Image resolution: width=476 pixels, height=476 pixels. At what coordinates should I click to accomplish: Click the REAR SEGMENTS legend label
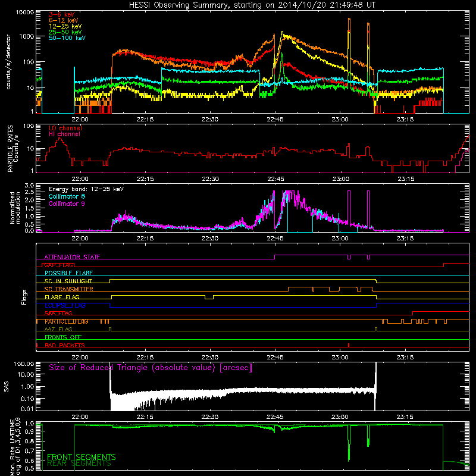(79, 464)
